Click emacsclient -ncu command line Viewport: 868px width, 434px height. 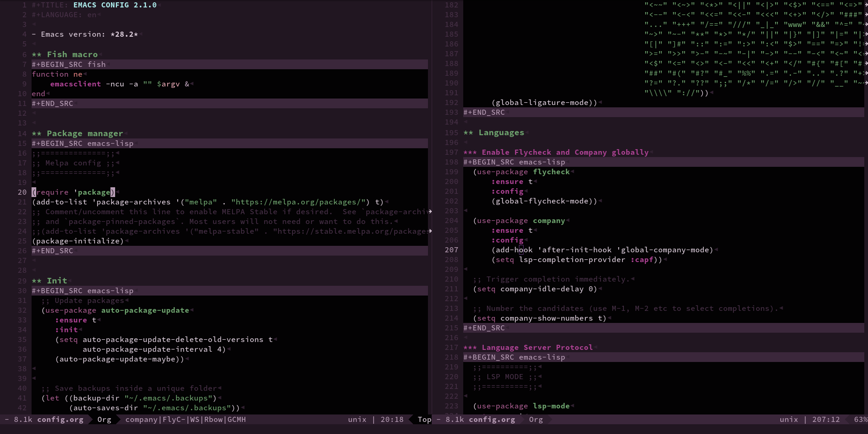click(x=120, y=84)
